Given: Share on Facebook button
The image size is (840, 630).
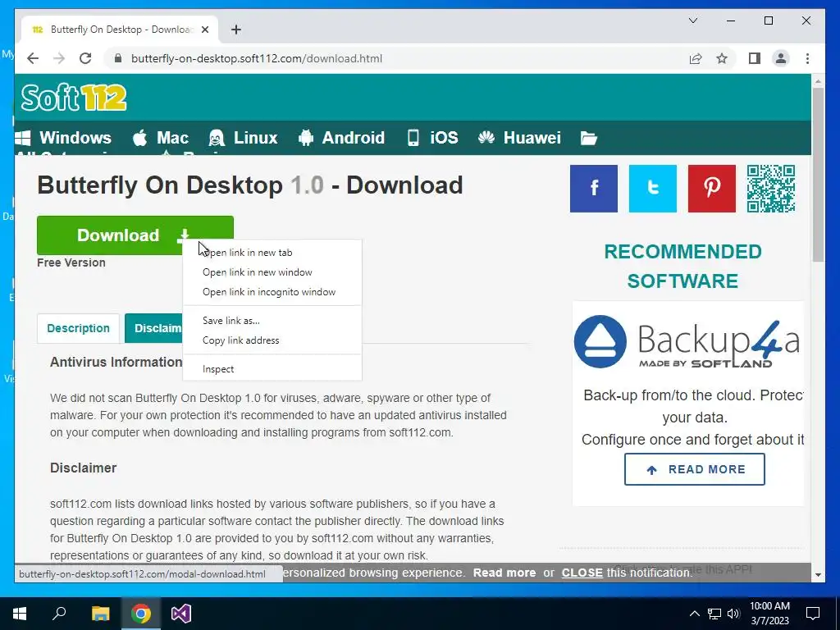Looking at the screenshot, I should tap(594, 189).
